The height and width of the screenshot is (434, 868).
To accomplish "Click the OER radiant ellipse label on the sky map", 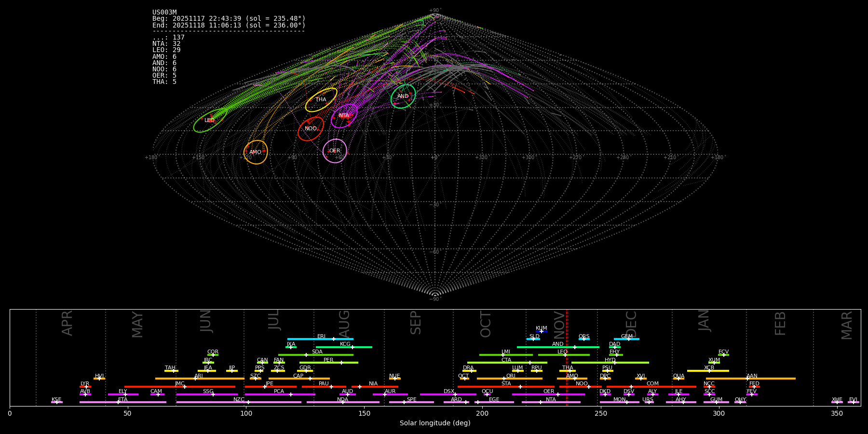I will (x=335, y=151).
